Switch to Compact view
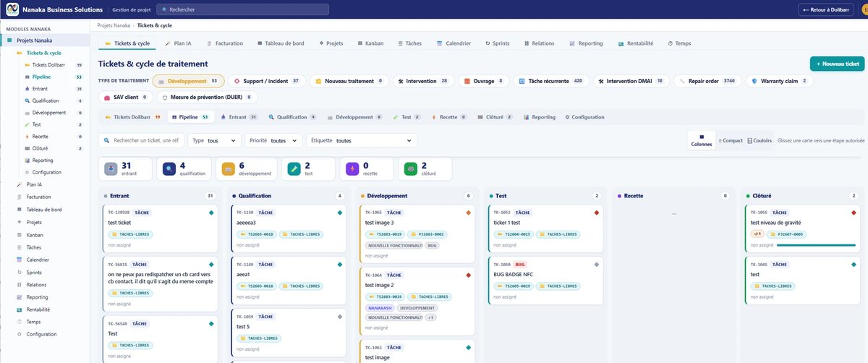 (731, 140)
